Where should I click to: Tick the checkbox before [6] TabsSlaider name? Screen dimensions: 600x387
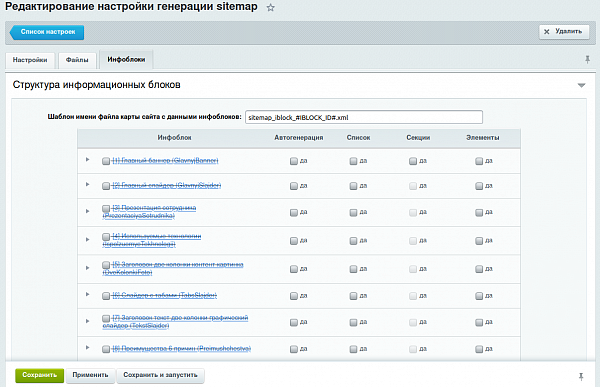(x=106, y=296)
